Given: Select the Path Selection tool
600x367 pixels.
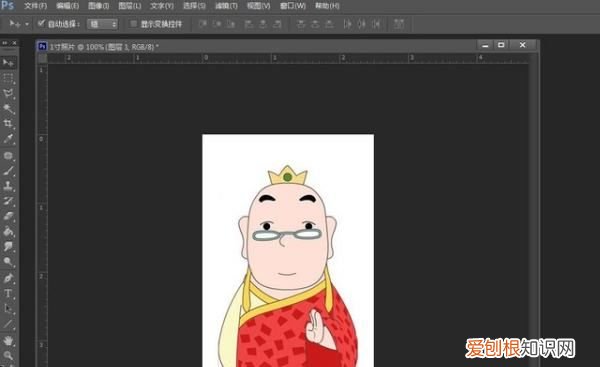Looking at the screenshot, I should (8, 309).
